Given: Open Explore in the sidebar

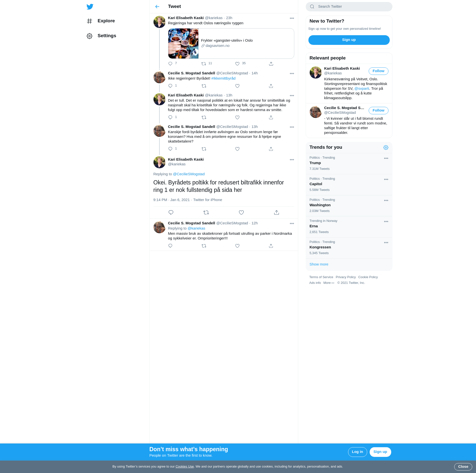Looking at the screenshot, I should [106, 21].
